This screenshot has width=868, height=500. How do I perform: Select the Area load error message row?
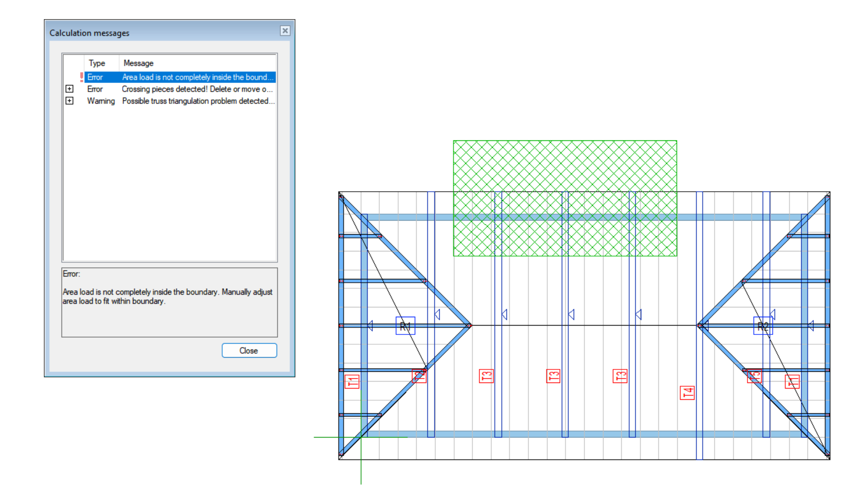(197, 77)
